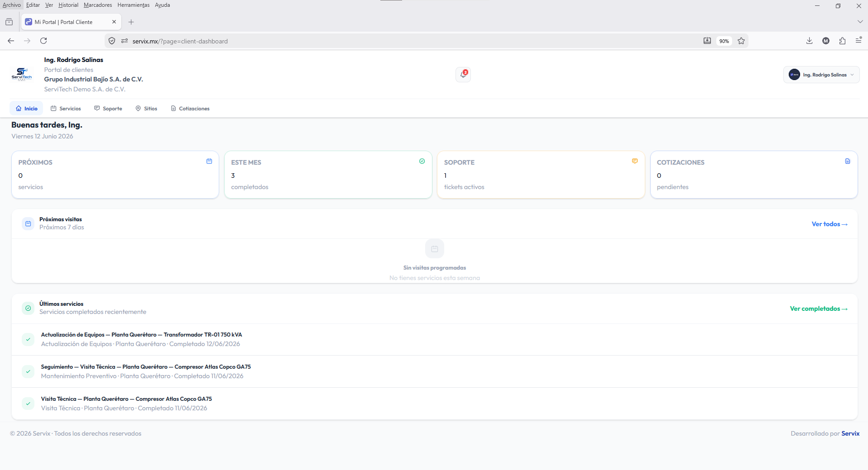Click the Ver todos link
The width and height of the screenshot is (868, 470).
point(830,224)
